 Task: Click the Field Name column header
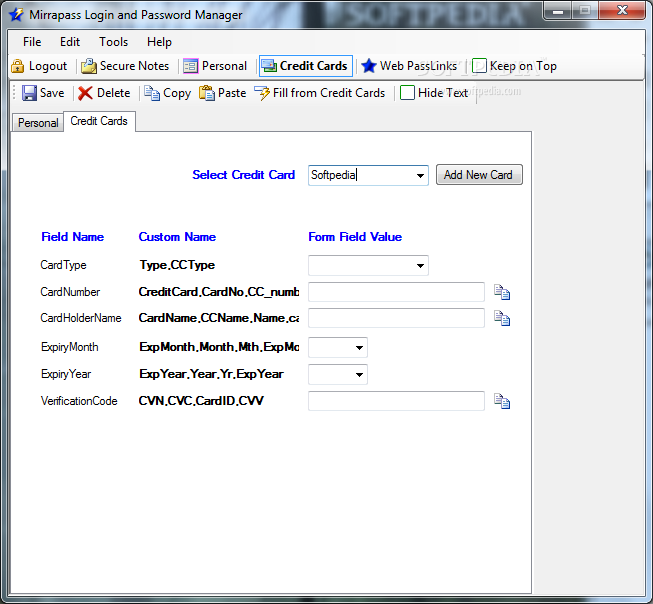72,237
